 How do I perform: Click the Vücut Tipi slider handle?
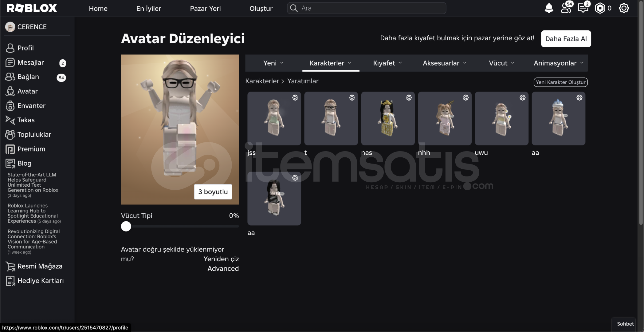tap(126, 227)
